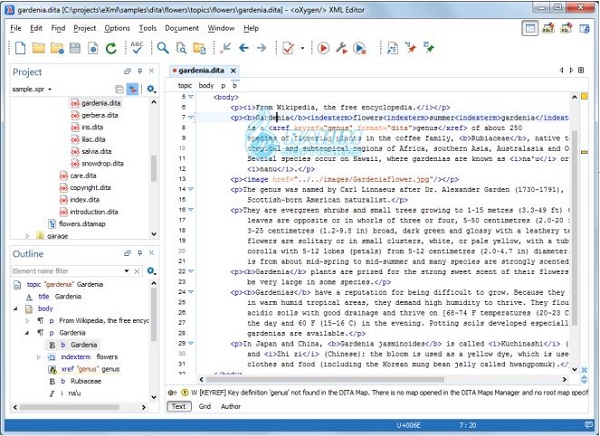The width and height of the screenshot is (600, 436).
Task: Open snowdrop.dita in the Project tree
Action: [x=103, y=162]
